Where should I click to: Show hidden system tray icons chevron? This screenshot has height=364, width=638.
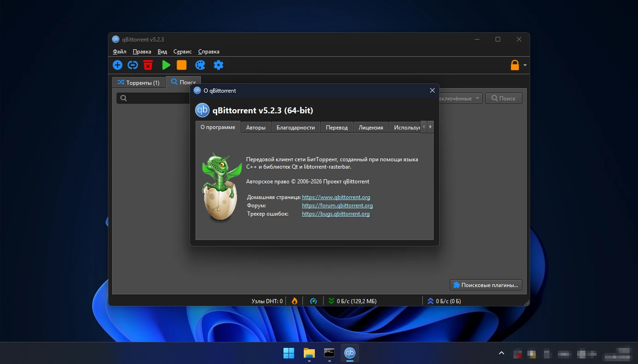[502, 353]
